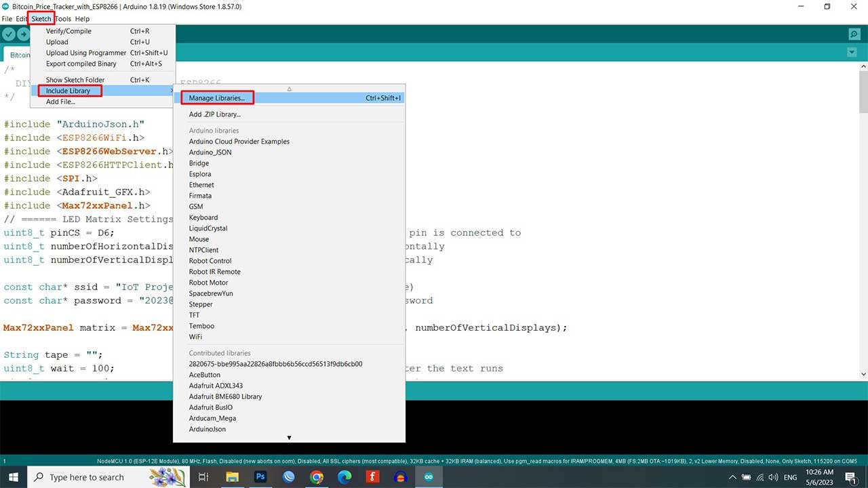Open the Tools menu
868x488 pixels.
point(63,19)
